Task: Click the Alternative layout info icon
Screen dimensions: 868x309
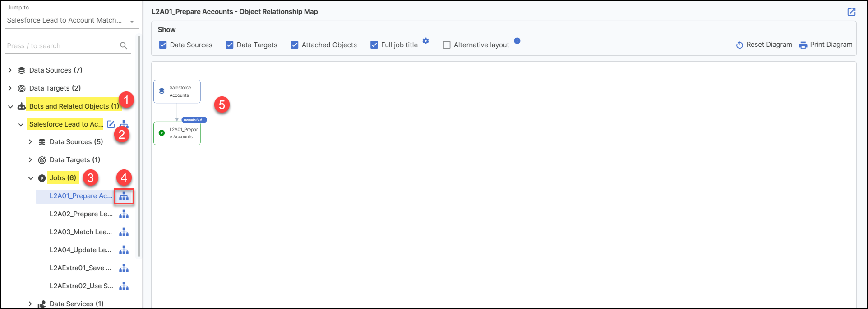Action: pos(517,41)
